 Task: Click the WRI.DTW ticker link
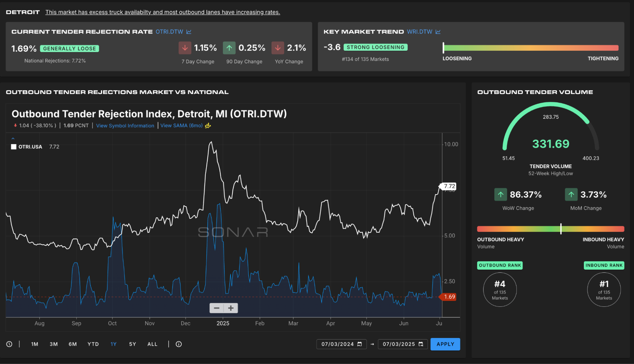[419, 32]
